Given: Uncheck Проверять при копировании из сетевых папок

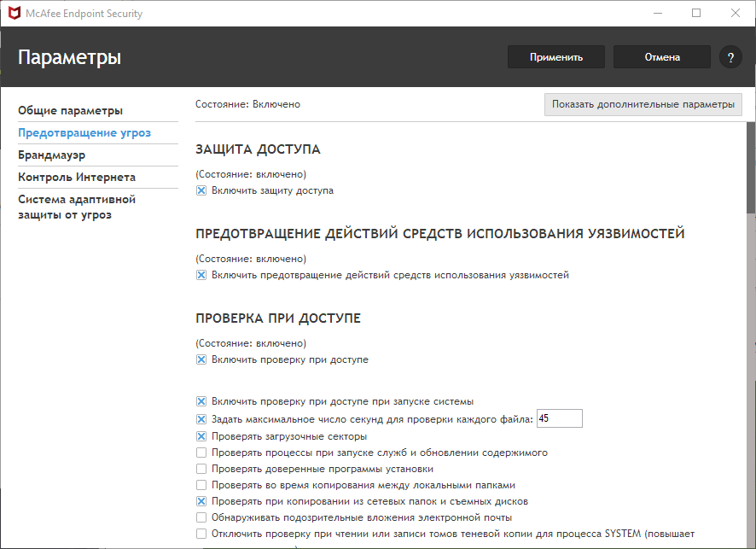Looking at the screenshot, I should pos(201,501).
